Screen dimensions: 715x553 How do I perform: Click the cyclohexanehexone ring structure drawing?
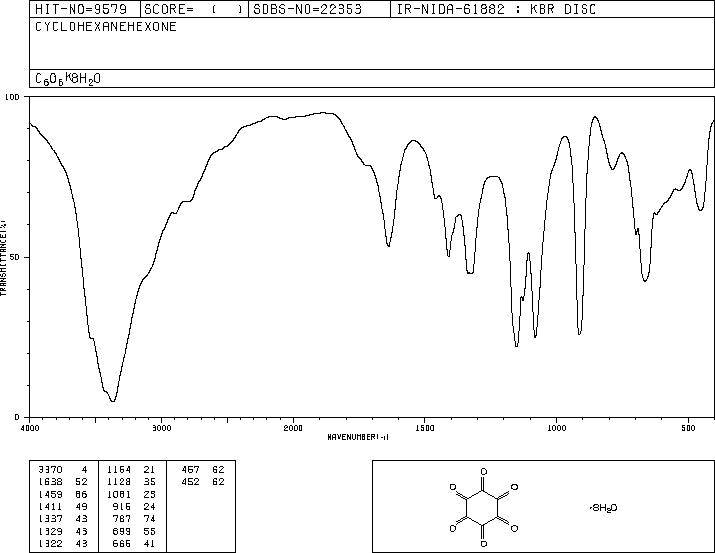pos(483,507)
